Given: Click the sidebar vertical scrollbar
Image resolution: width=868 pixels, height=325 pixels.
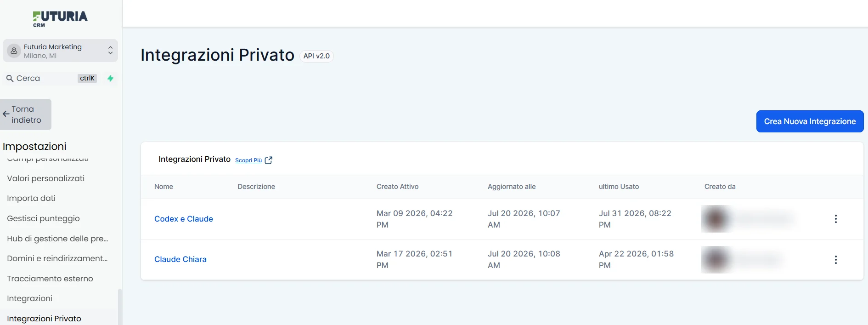Looking at the screenshot, I should (x=120, y=307).
